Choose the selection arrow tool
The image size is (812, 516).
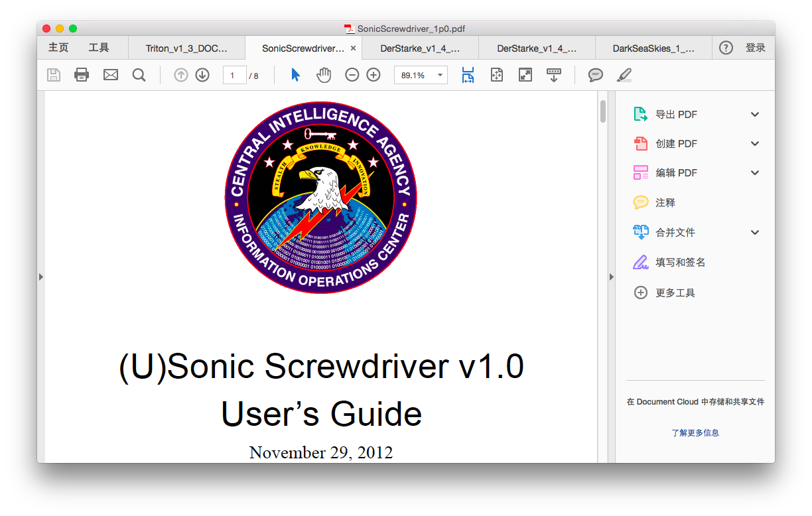click(296, 75)
